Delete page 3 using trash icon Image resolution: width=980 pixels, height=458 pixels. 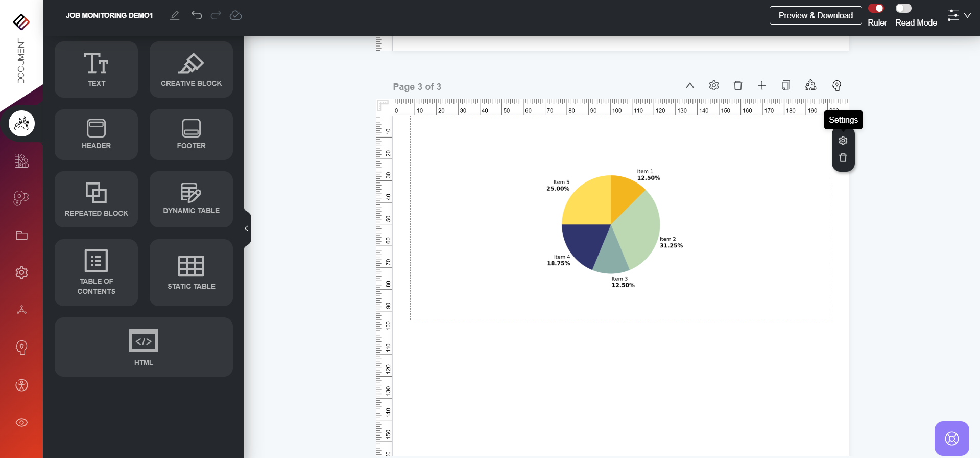738,85
